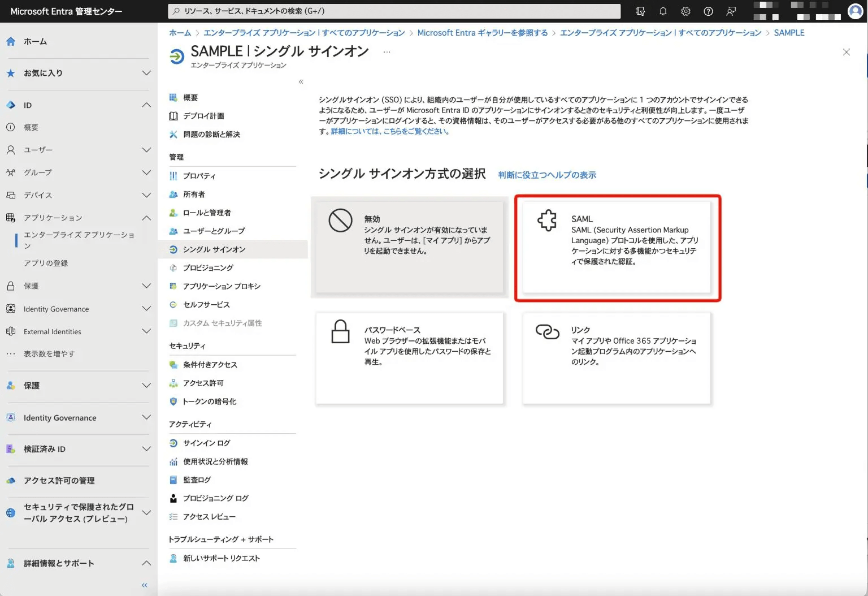Expand the ユーザー chevron

(146, 150)
